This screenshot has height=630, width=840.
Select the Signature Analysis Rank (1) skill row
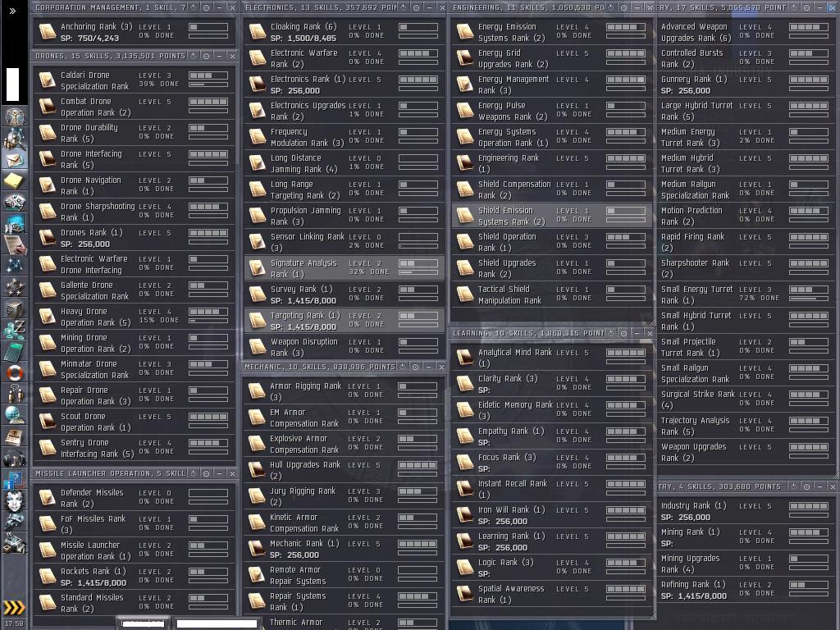(344, 268)
